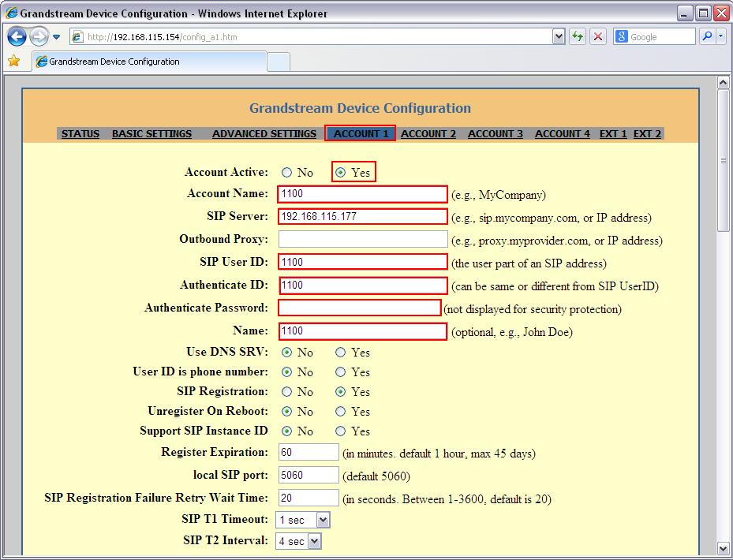
Task: Click the local SIP port field
Action: (309, 475)
